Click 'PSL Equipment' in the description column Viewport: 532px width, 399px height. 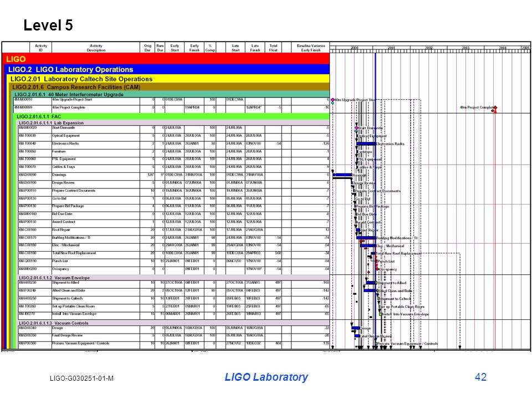pos(64,159)
